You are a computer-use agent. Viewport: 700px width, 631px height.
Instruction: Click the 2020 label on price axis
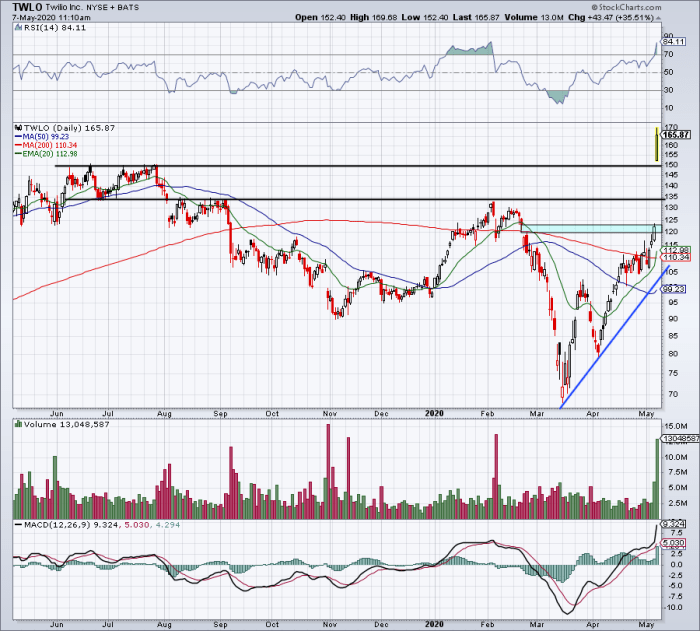pyautogui.click(x=434, y=414)
